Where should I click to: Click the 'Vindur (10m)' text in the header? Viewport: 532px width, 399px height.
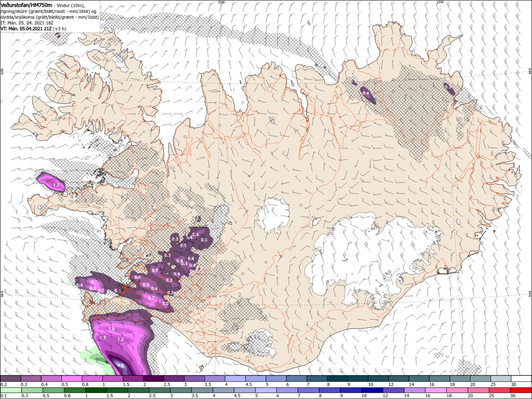click(70, 5)
